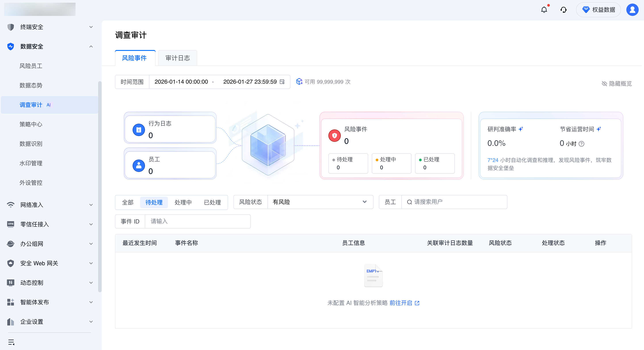
Task: Expand the 安全 Web 网关 chevron
Action: click(91, 263)
